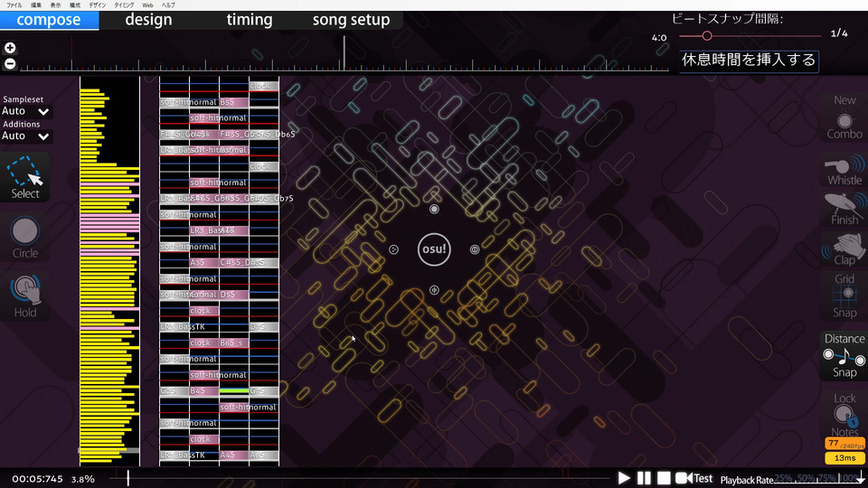Open the Additions Auto dropdown
The height and width of the screenshot is (488, 868).
click(x=25, y=136)
